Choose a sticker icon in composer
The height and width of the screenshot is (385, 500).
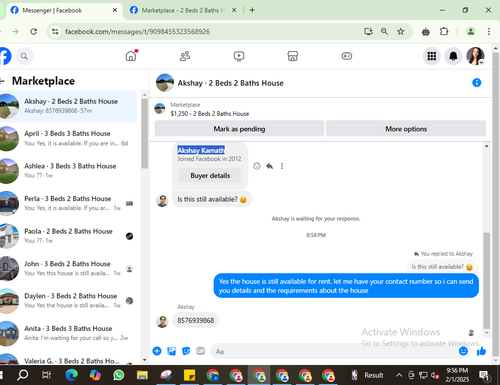click(x=186, y=351)
